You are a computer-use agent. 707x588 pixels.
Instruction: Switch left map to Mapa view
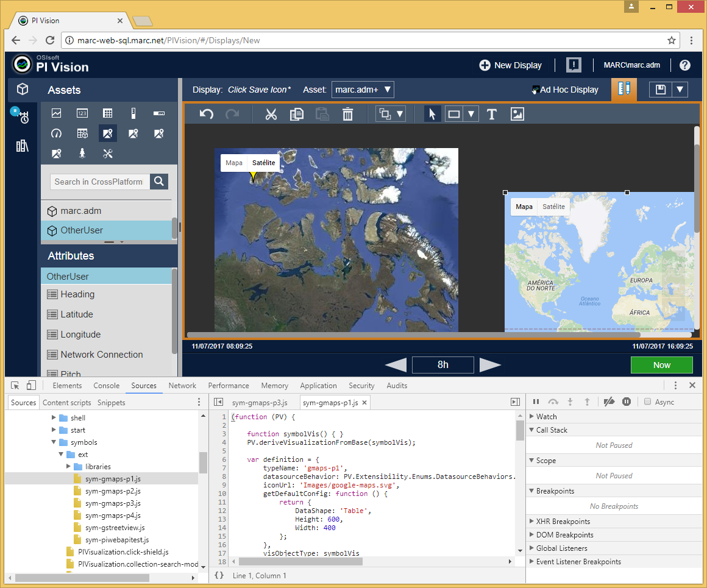tap(234, 163)
